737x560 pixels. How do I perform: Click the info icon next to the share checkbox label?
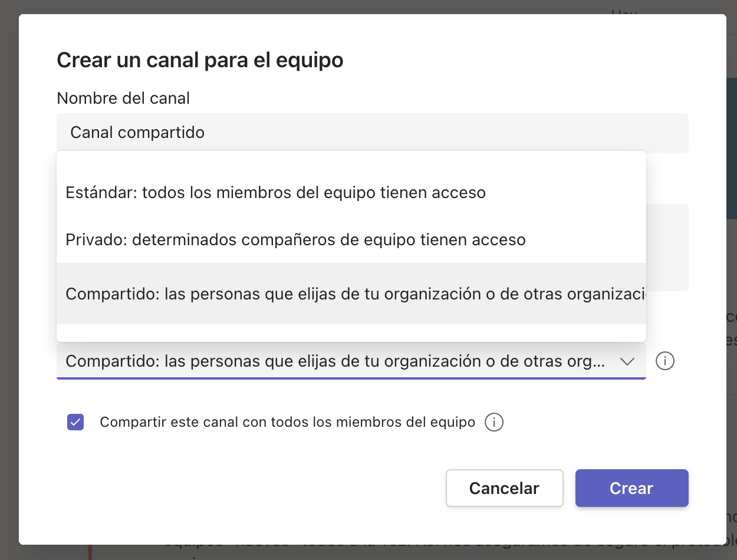pyautogui.click(x=494, y=422)
